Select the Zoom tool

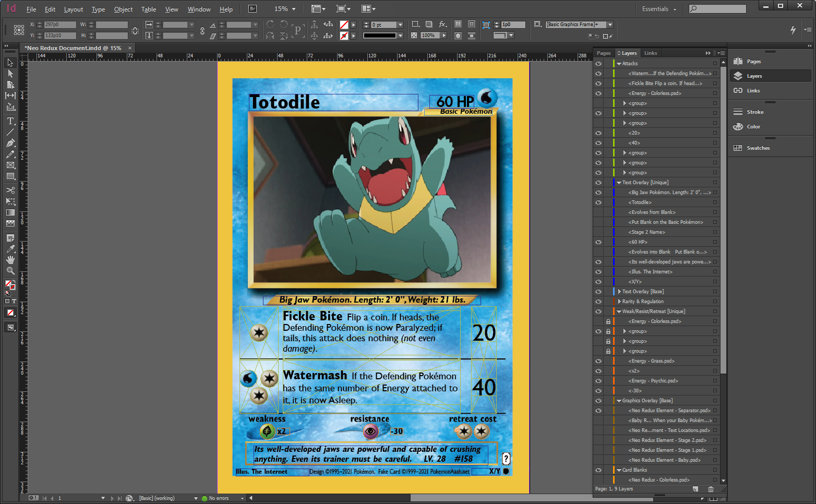pyautogui.click(x=10, y=271)
